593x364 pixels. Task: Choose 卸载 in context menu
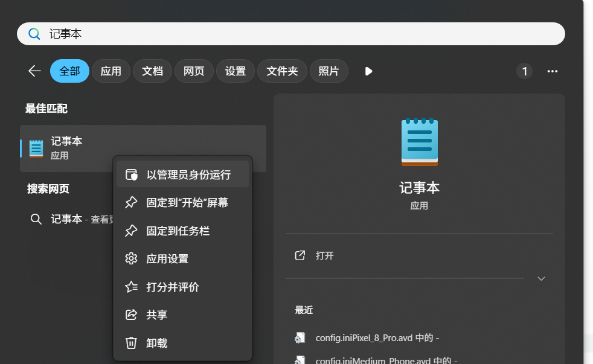(182, 343)
